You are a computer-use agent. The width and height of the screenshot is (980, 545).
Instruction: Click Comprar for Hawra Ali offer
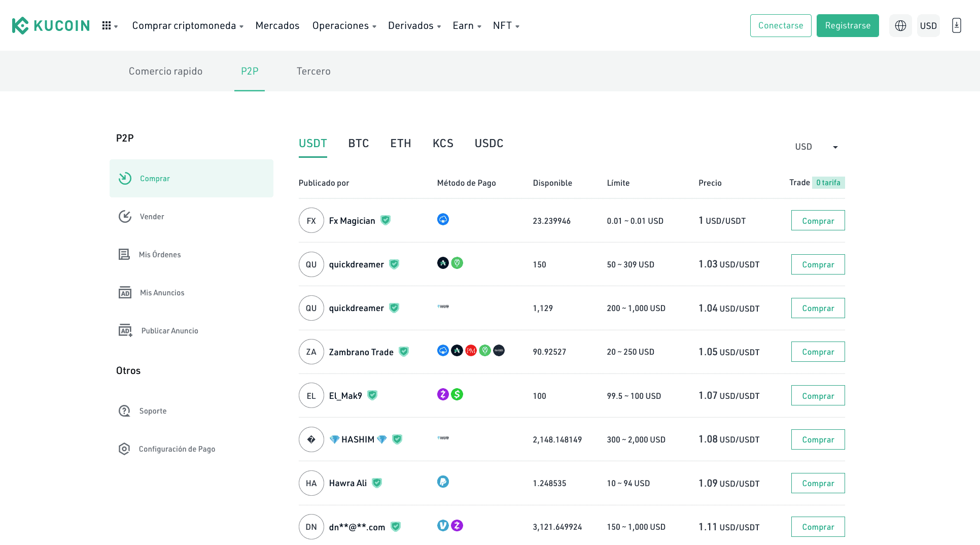(818, 483)
